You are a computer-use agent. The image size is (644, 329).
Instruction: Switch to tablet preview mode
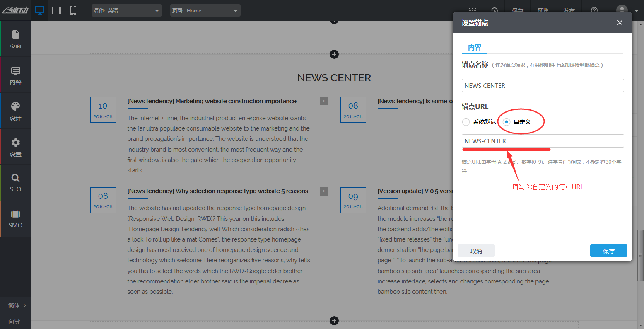tap(56, 10)
